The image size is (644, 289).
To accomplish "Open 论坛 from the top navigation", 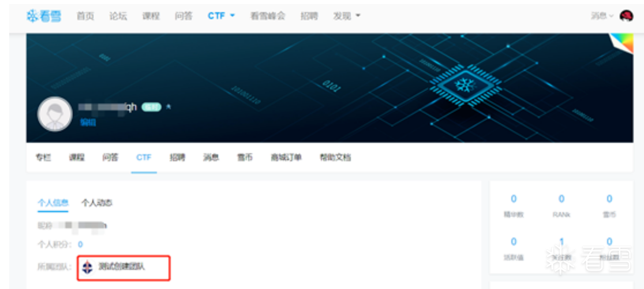I will coord(118,16).
